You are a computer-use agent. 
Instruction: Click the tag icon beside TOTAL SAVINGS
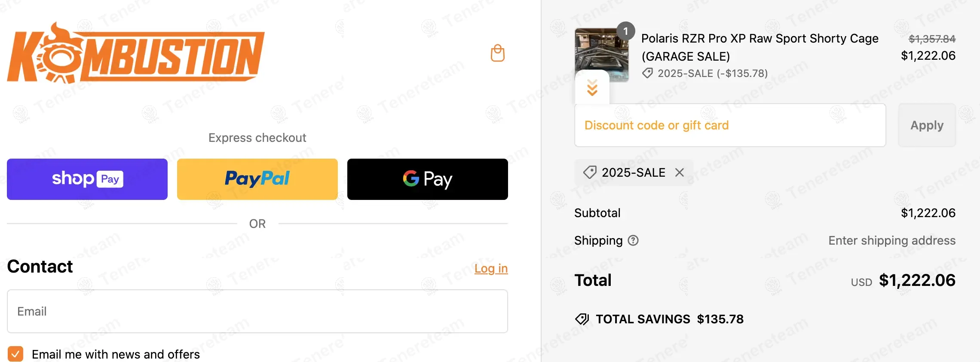click(x=582, y=319)
